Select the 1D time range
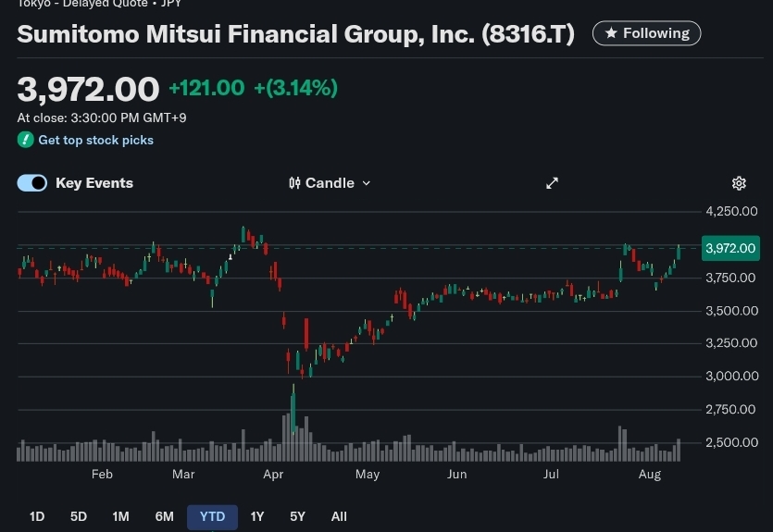This screenshot has height=532, width=773. click(x=37, y=516)
